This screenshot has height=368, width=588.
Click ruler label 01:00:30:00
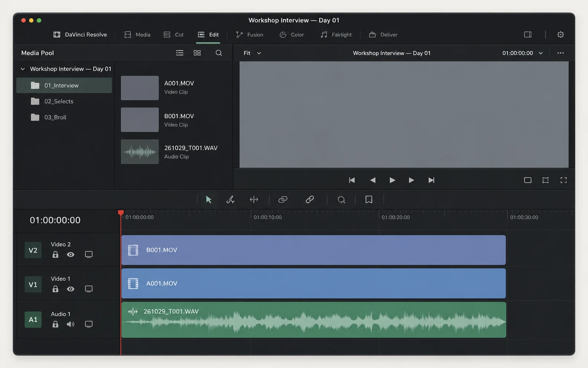click(524, 217)
